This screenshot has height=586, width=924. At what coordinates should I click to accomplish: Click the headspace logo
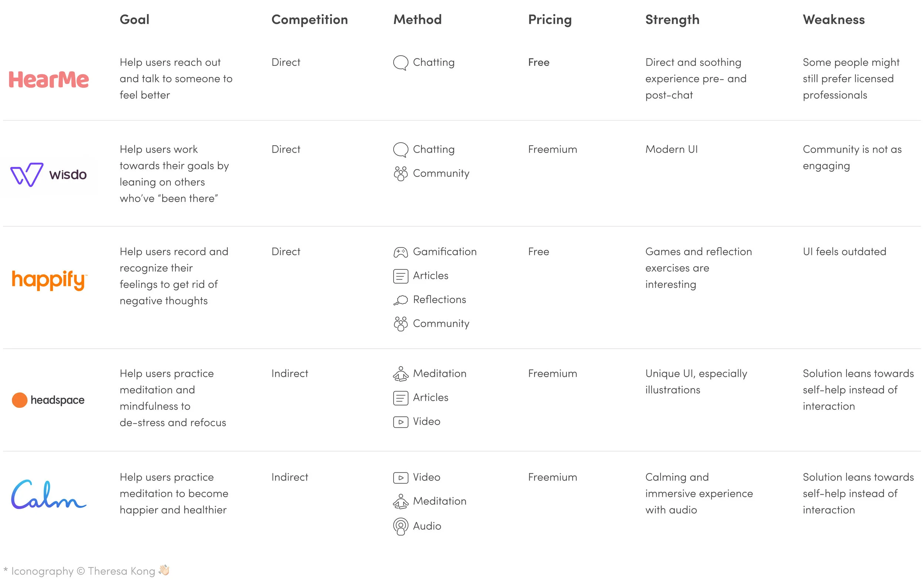48,400
